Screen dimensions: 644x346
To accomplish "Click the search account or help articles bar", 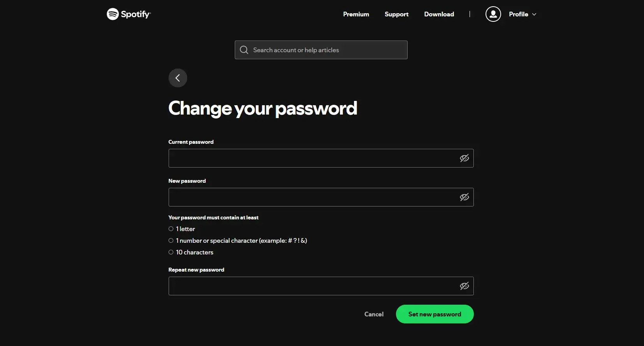I will (x=321, y=50).
